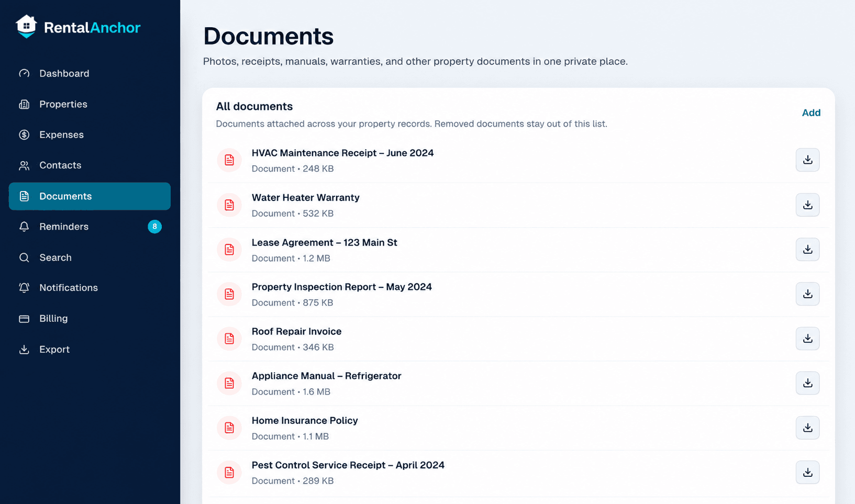
Task: Open Appliance Manual – Refrigerator title
Action: [x=326, y=376]
